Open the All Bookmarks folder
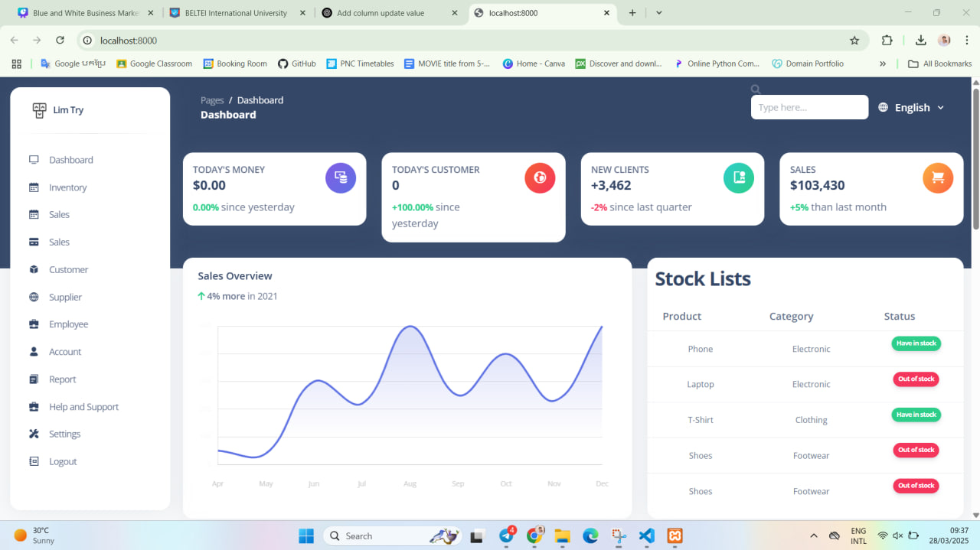Screen dimensions: 980x550 pyautogui.click(x=939, y=63)
